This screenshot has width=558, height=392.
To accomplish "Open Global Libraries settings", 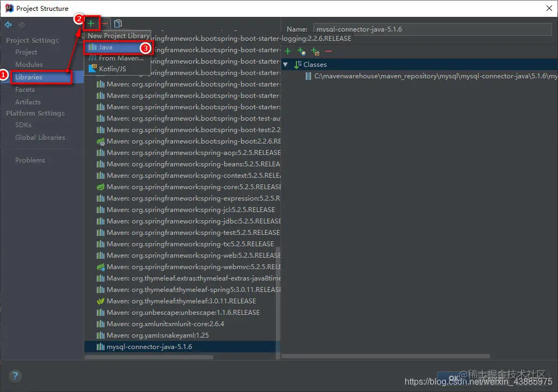I will tap(40, 138).
